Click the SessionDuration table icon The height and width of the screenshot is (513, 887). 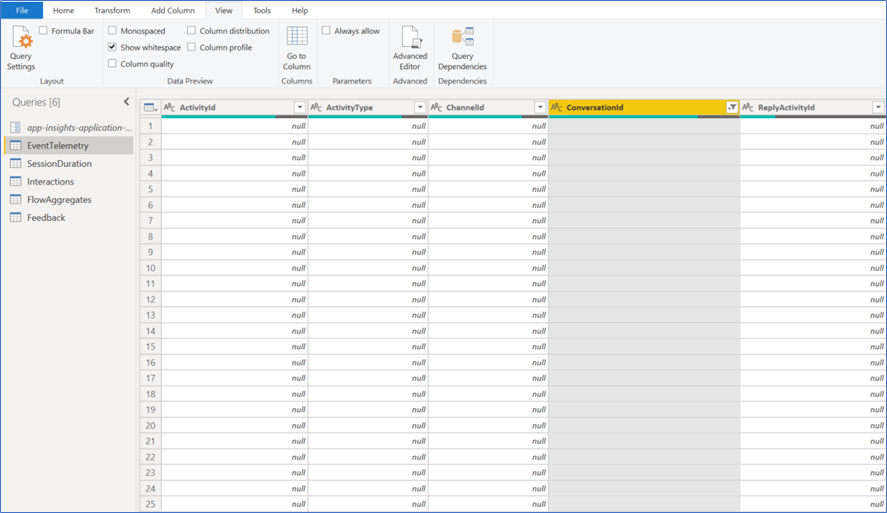[15, 163]
